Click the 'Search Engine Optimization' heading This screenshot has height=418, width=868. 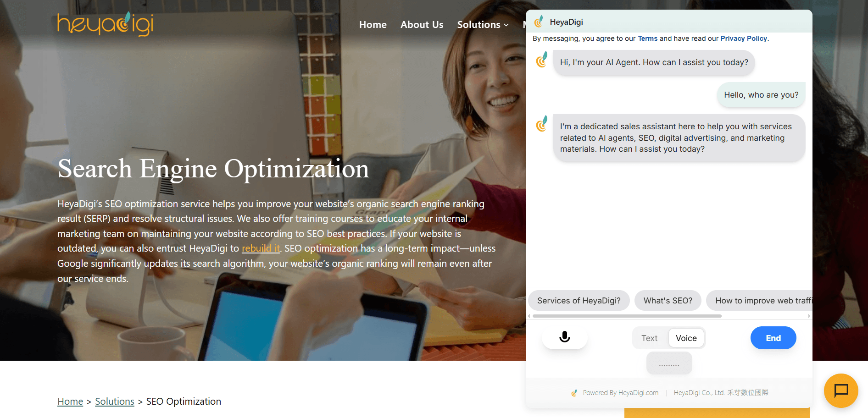213,169
